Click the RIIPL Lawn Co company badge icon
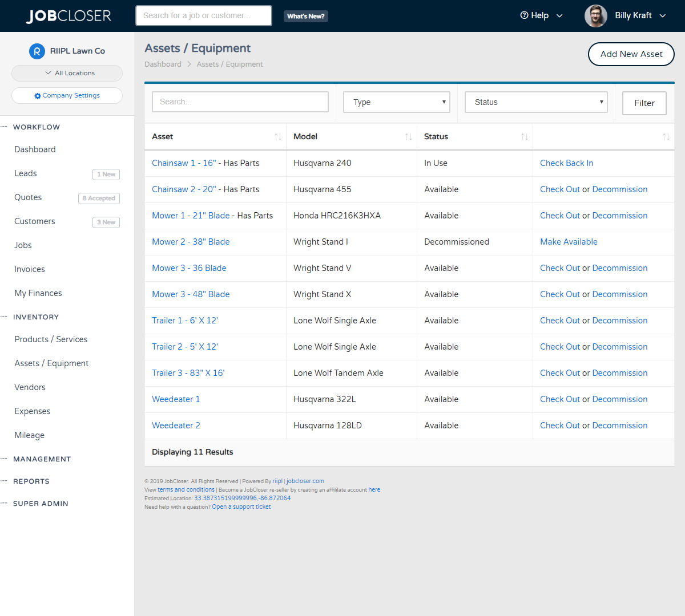 37,51
